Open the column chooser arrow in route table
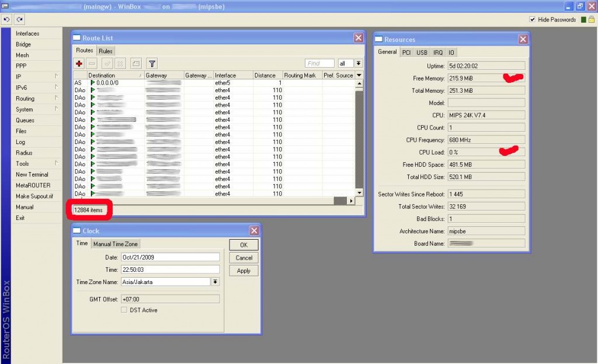598x364 pixels. pyautogui.click(x=359, y=75)
